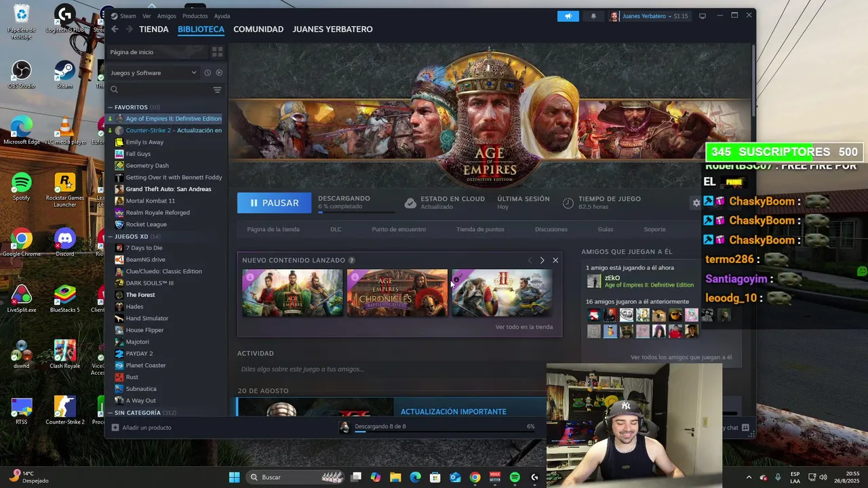Open the Age of Empires Chronicles DLC thumbnail
The image size is (868, 488).
(x=397, y=293)
